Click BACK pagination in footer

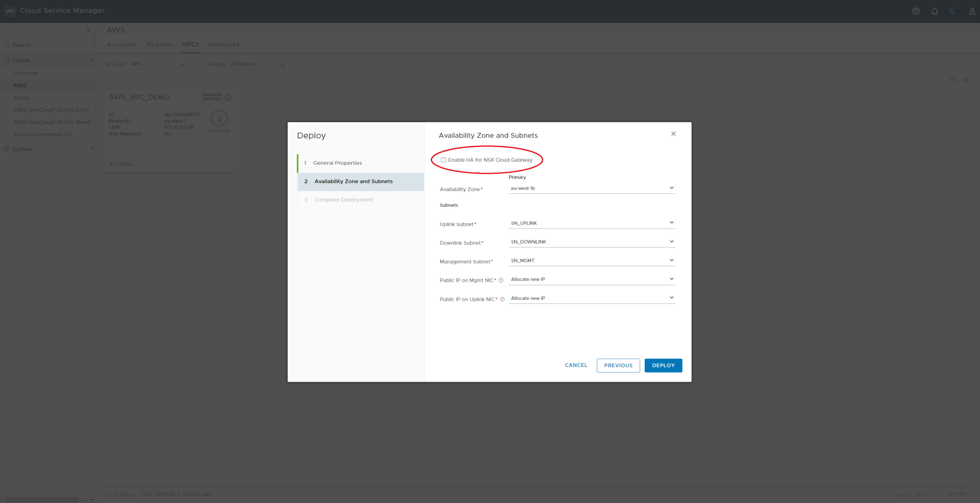tap(902, 495)
